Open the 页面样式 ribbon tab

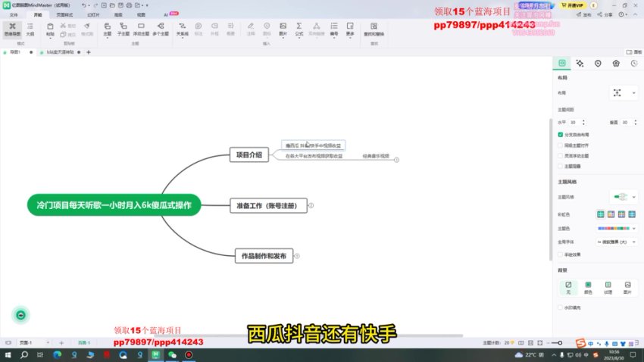point(65,14)
